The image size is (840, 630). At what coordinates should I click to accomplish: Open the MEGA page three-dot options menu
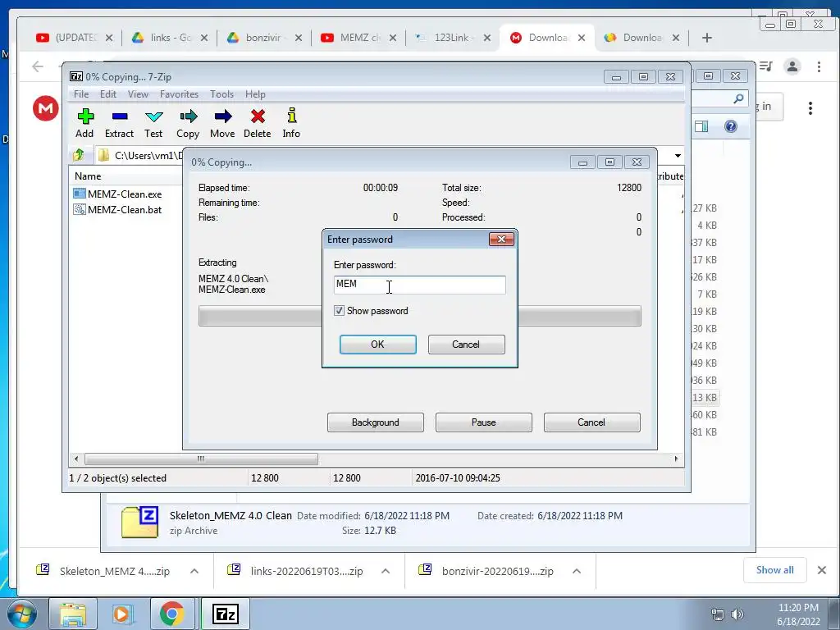click(x=810, y=108)
